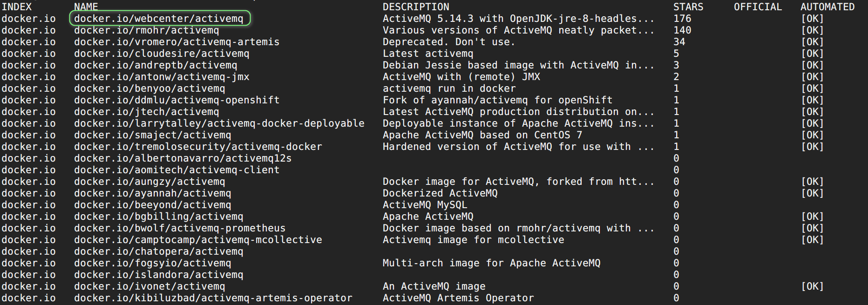Image resolution: width=868 pixels, height=305 pixels.
Task: Click the STARS column header
Action: 688,7
